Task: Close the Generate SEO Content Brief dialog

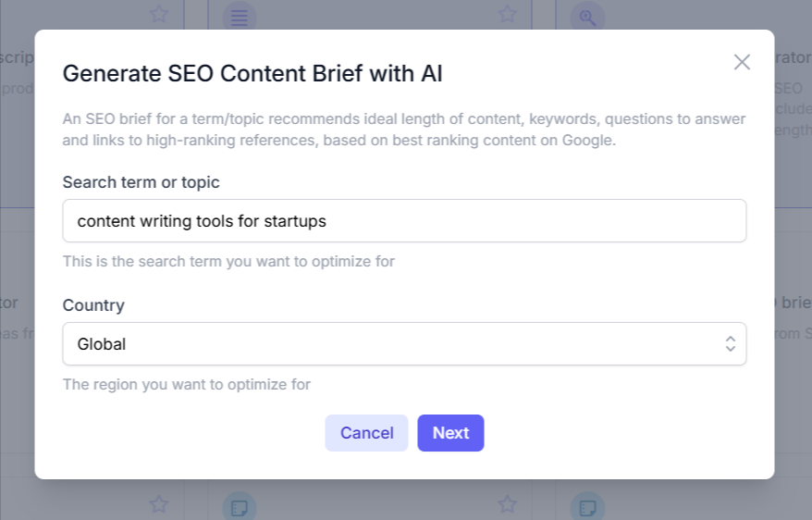Action: [x=742, y=62]
